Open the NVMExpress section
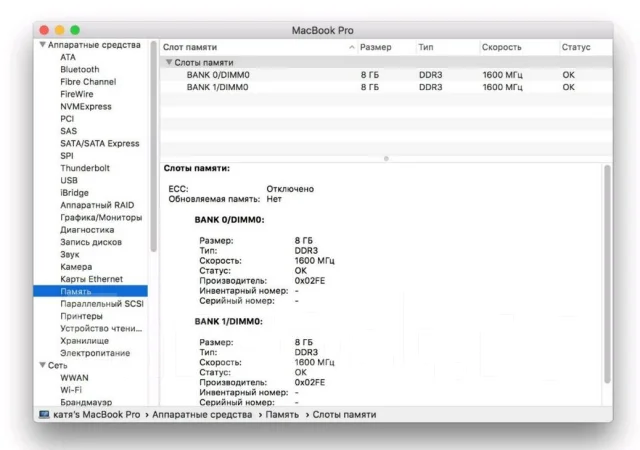The width and height of the screenshot is (640, 450). click(86, 107)
